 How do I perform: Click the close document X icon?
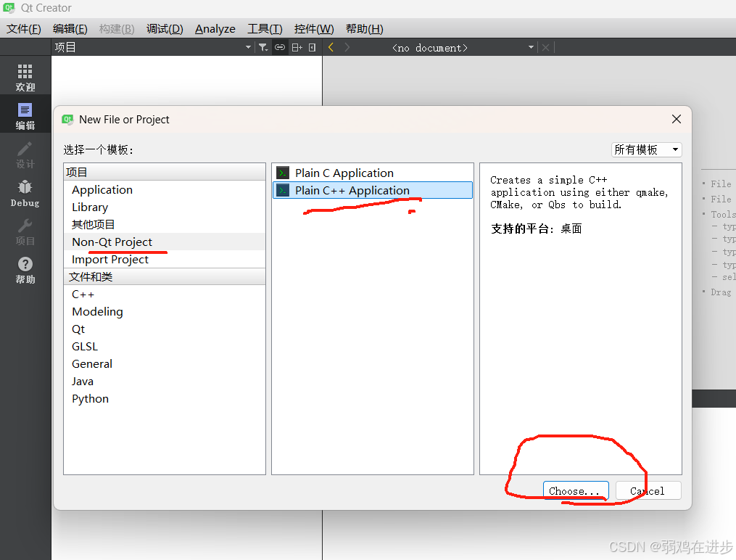point(545,47)
